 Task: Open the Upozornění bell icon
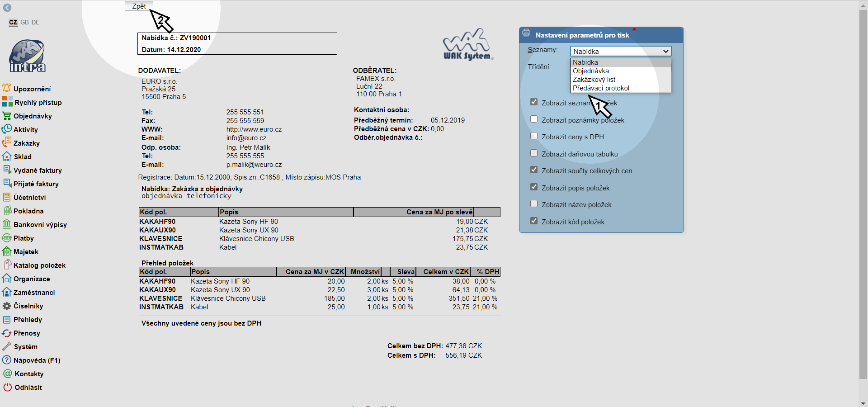[7, 88]
